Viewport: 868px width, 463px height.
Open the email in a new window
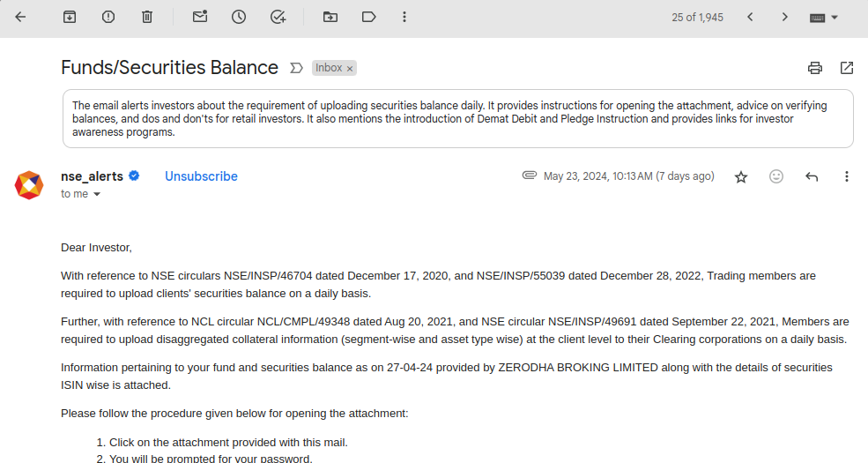click(x=847, y=68)
